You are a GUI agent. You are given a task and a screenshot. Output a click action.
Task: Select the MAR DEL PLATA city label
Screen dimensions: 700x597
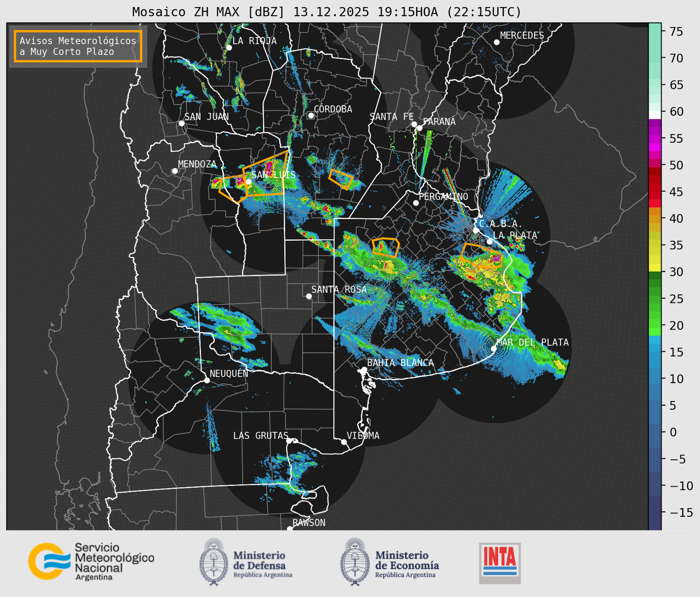(532, 342)
